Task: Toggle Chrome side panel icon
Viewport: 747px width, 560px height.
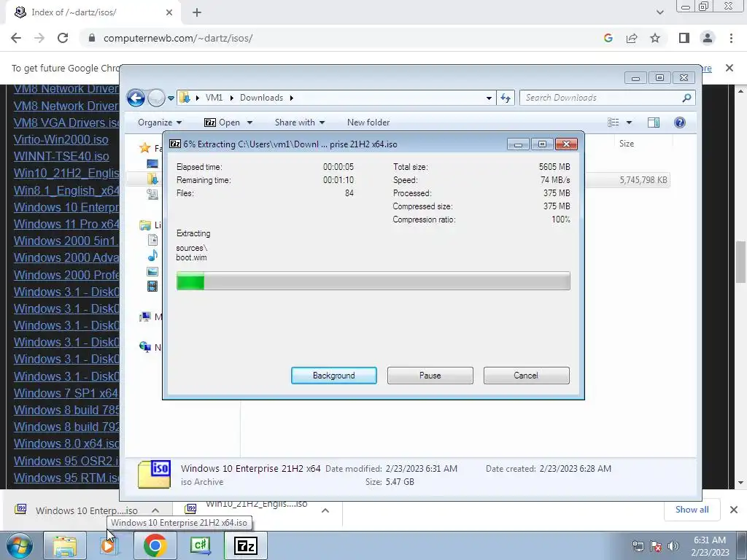Action: point(684,38)
